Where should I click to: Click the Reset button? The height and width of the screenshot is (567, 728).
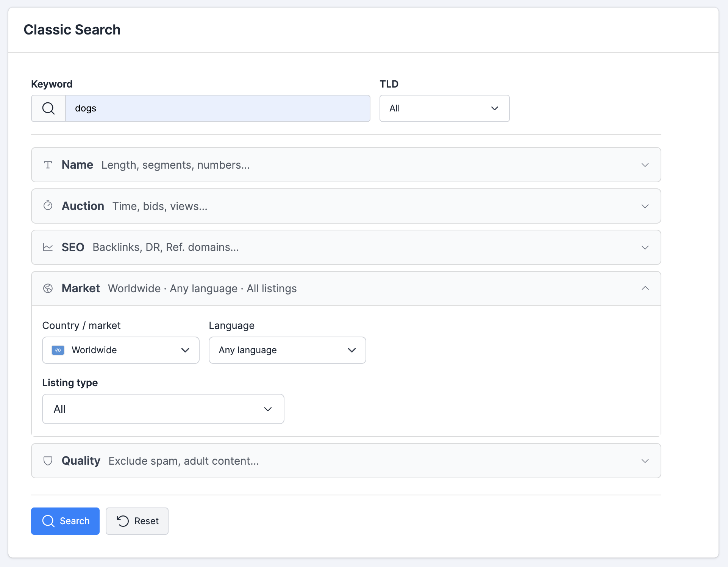tap(137, 521)
